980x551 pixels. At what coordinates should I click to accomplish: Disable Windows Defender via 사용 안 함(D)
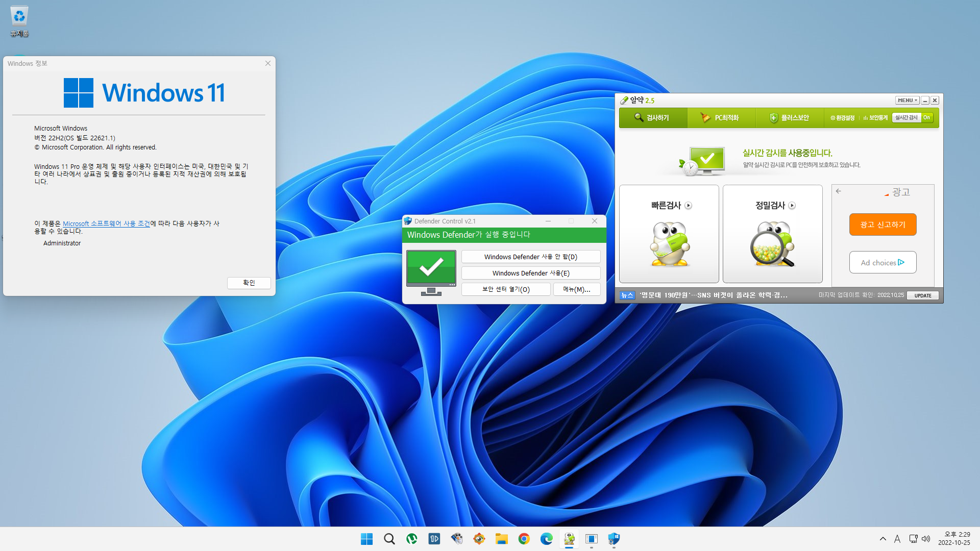pos(530,257)
